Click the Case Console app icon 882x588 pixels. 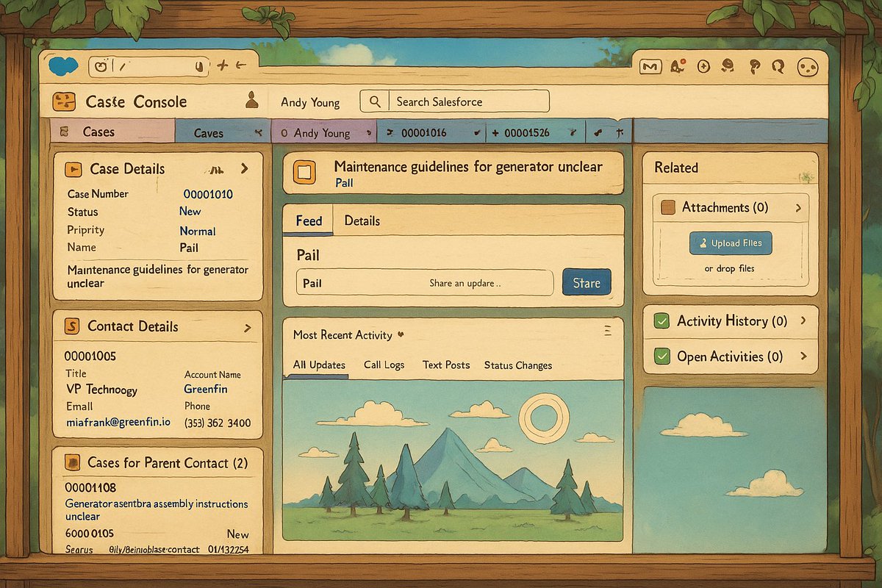pyautogui.click(x=64, y=101)
